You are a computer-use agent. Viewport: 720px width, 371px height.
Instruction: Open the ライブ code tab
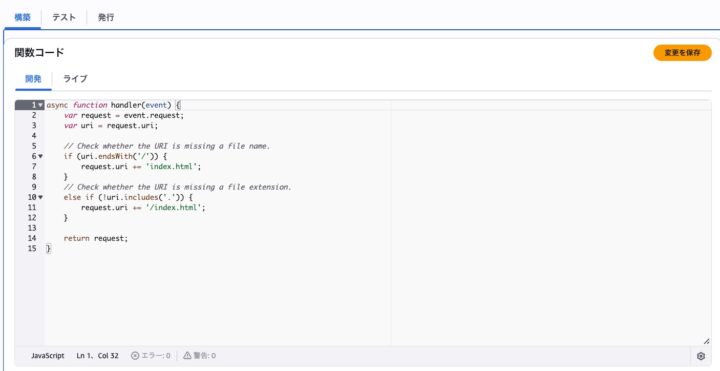click(75, 79)
